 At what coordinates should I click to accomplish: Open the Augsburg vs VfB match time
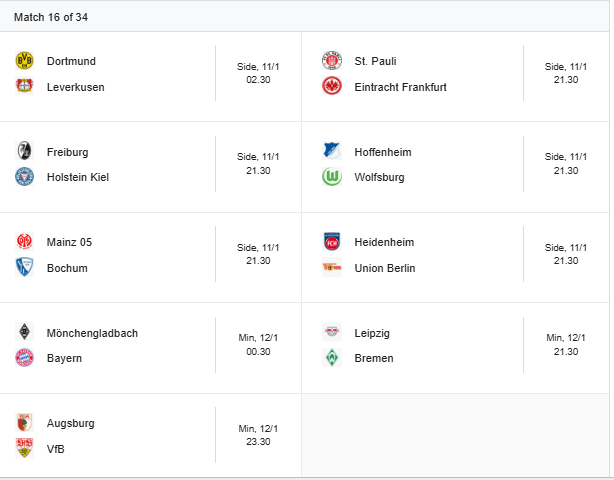click(258, 435)
